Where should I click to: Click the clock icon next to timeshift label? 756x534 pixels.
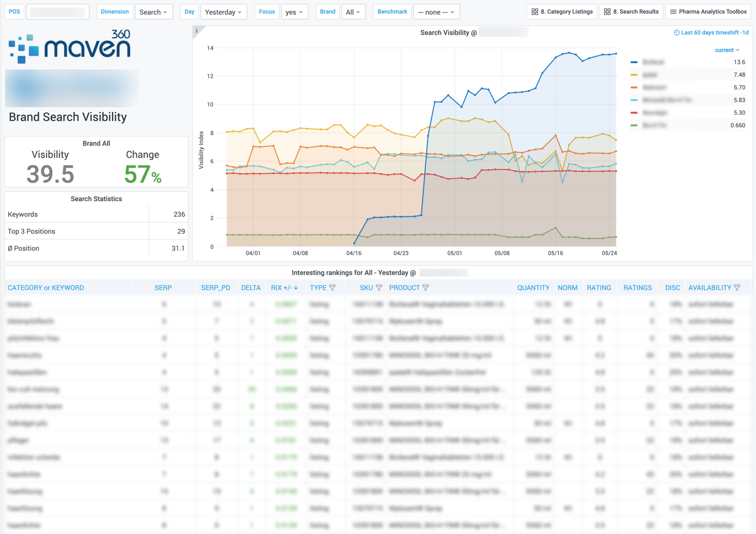point(677,32)
